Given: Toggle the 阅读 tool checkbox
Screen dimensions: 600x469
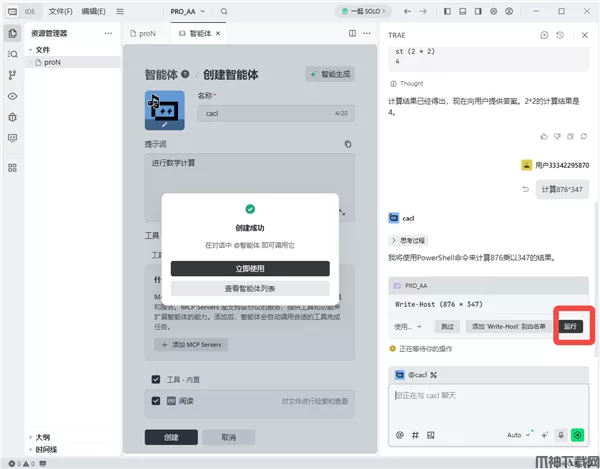Looking at the screenshot, I should (x=156, y=401).
